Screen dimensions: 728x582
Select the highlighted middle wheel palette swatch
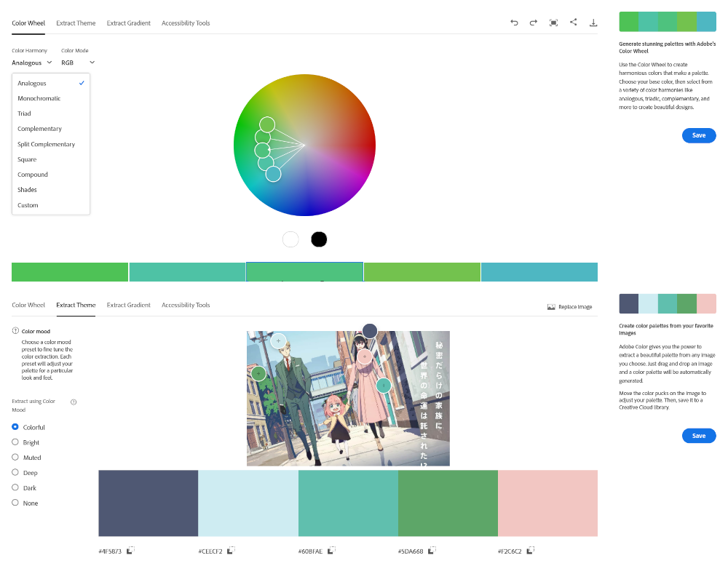tap(304, 272)
